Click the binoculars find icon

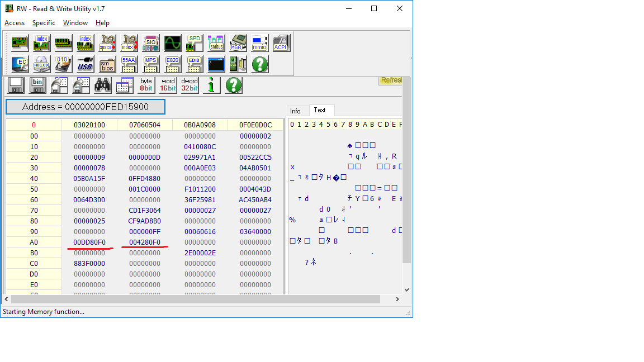(102, 85)
